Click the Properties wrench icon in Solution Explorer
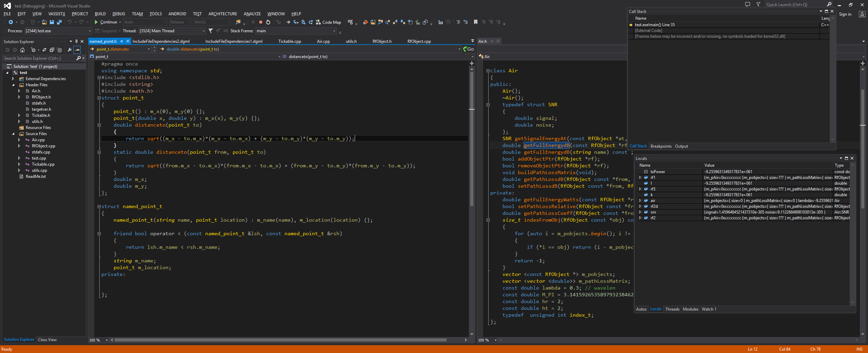Screen dimensions: 868x353 point(70,50)
